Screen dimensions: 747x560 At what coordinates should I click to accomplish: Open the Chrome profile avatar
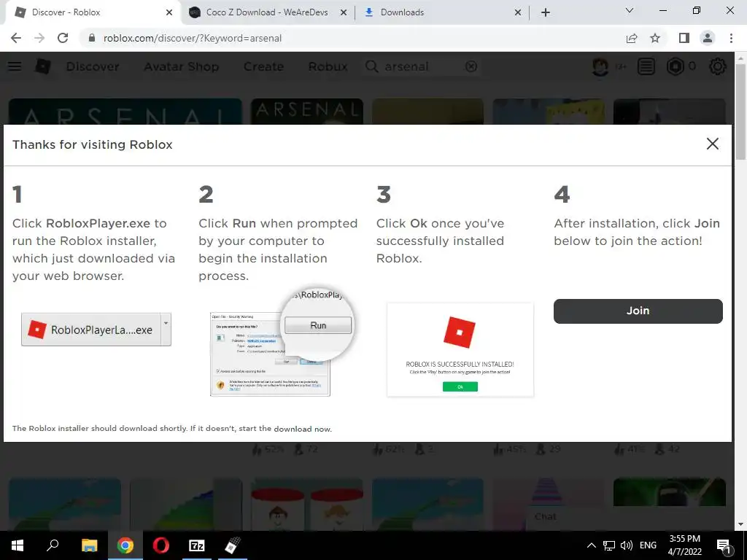coord(708,38)
